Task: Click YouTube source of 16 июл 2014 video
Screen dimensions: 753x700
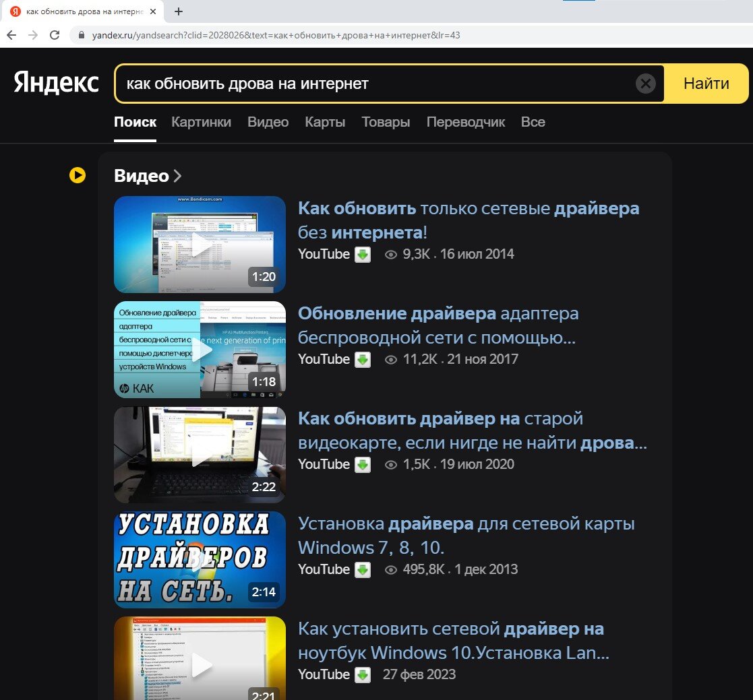Action: coord(324,254)
